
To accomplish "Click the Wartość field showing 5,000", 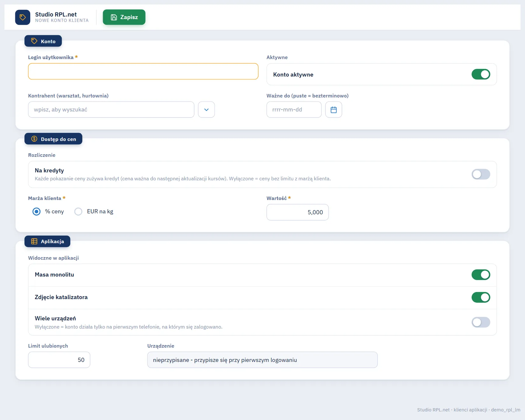I will pos(297,212).
